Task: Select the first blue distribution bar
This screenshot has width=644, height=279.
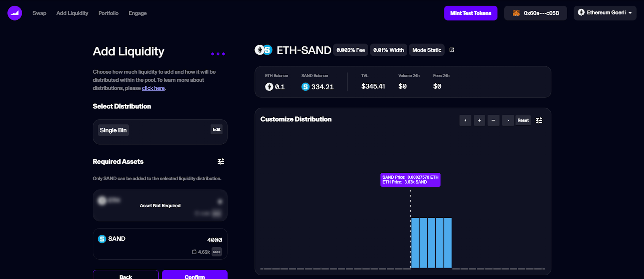Action: click(x=415, y=243)
